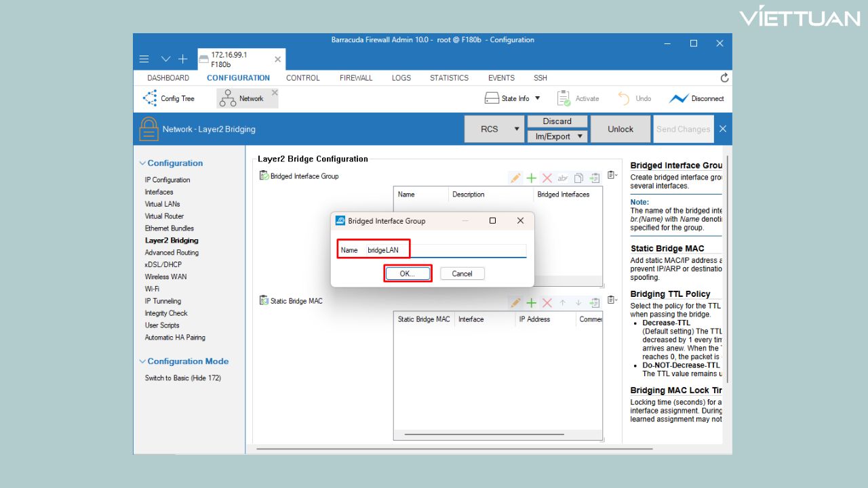The width and height of the screenshot is (868, 488).
Task: Open the hamburger menu in the title bar
Action: 144,59
